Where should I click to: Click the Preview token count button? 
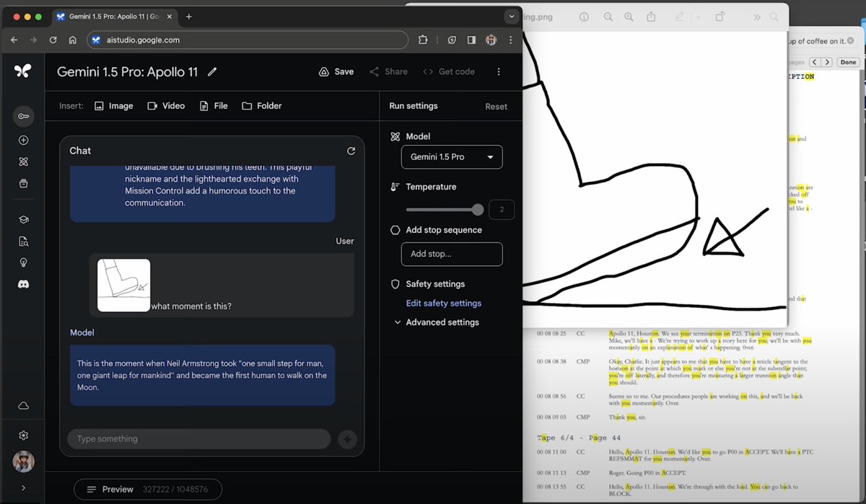pos(148,489)
